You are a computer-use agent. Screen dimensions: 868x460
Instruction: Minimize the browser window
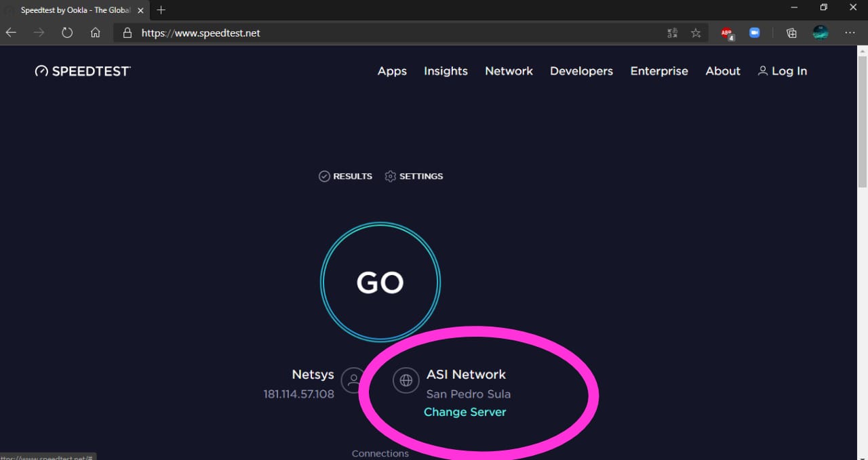(x=794, y=7)
